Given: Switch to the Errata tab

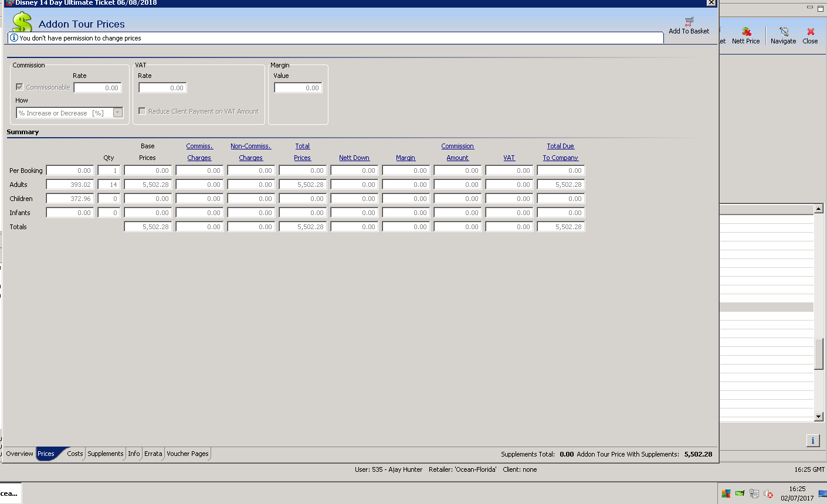Looking at the screenshot, I should [x=153, y=454].
